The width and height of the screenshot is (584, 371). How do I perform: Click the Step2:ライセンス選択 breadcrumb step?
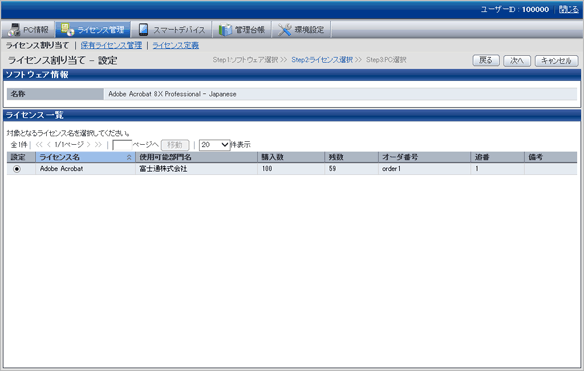pos(322,60)
